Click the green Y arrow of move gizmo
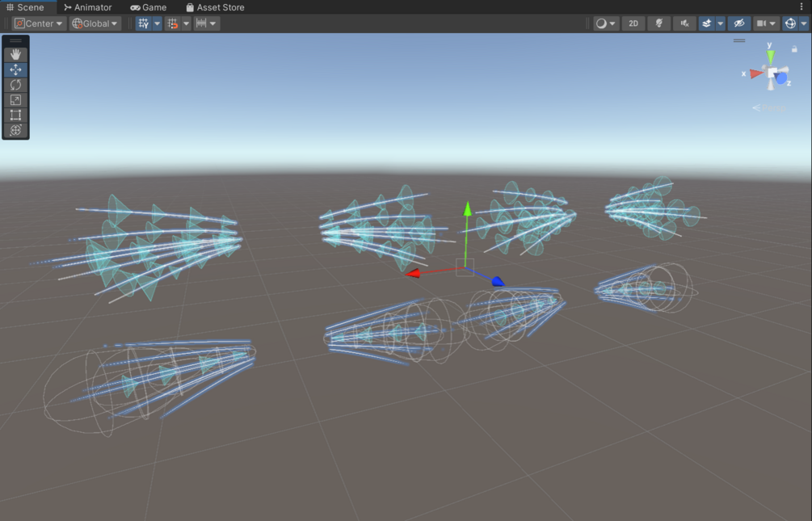Viewport: 812px width, 521px height. (x=467, y=208)
